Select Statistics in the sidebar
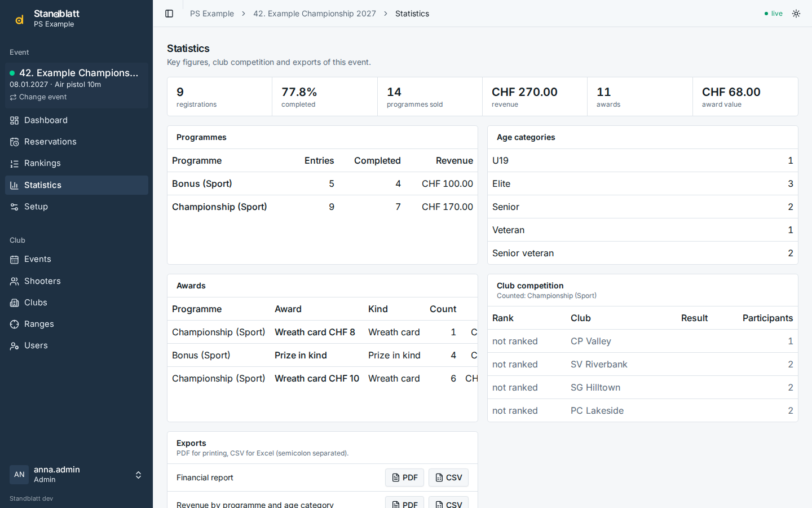812x508 pixels. [x=77, y=185]
